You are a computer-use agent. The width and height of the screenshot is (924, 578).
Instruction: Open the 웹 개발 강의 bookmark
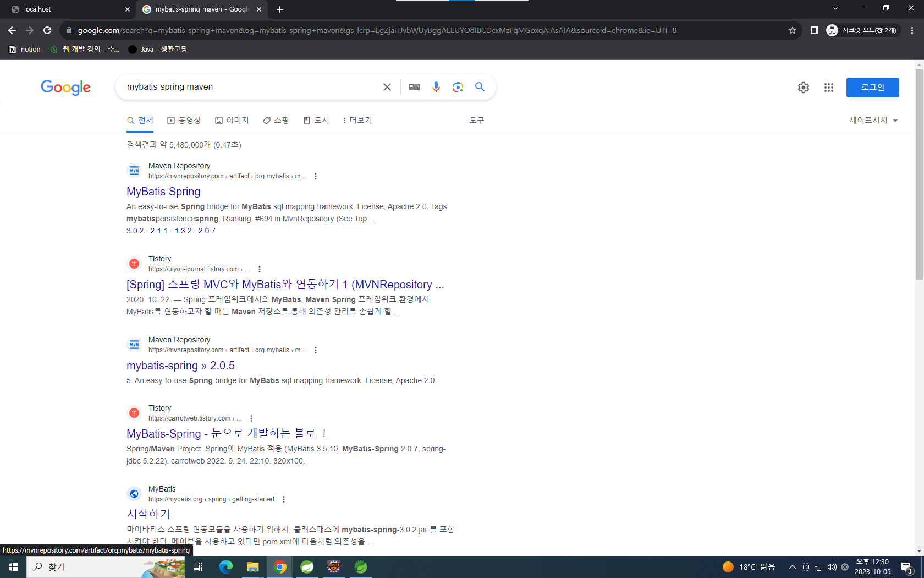(x=85, y=50)
